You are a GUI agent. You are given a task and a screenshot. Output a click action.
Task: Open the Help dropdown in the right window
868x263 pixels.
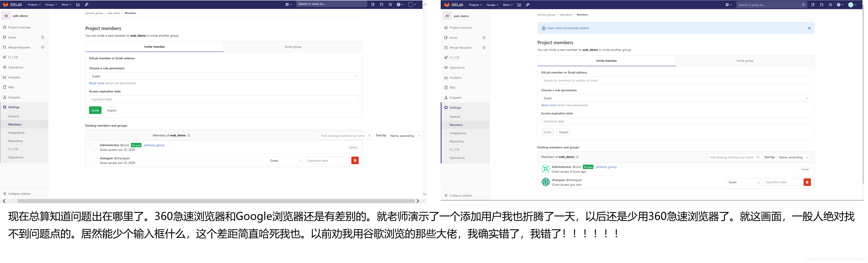point(840,5)
